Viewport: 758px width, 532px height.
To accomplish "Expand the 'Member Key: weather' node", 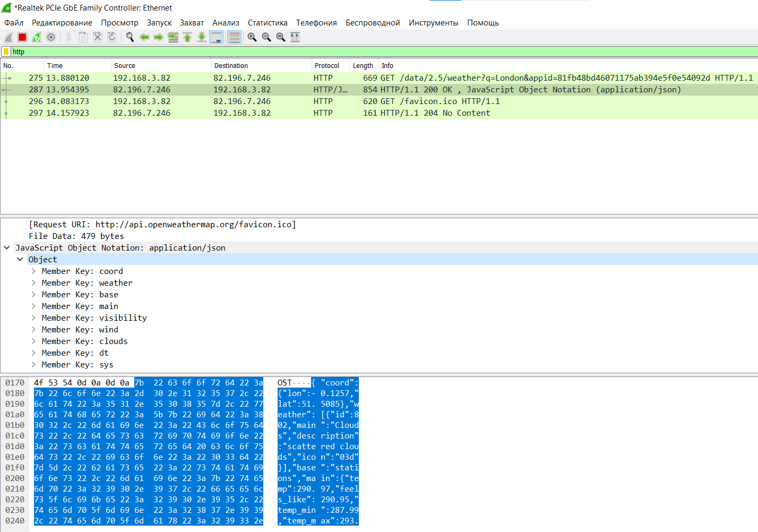I will [34, 283].
